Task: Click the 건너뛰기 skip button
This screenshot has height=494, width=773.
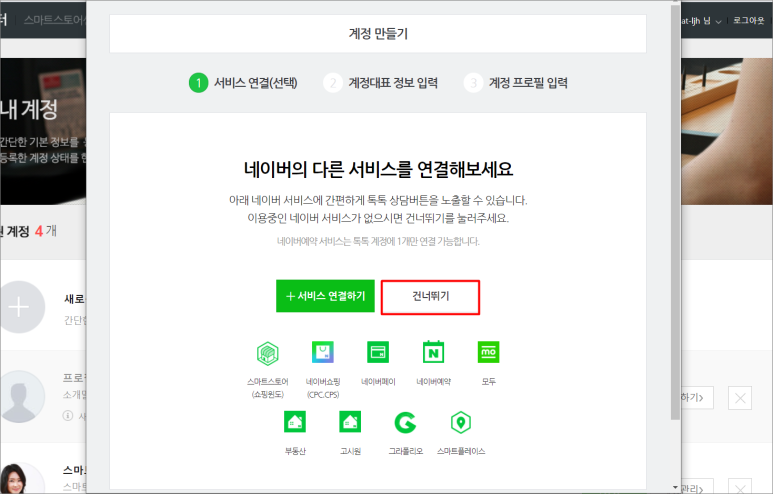Action: [x=430, y=297]
